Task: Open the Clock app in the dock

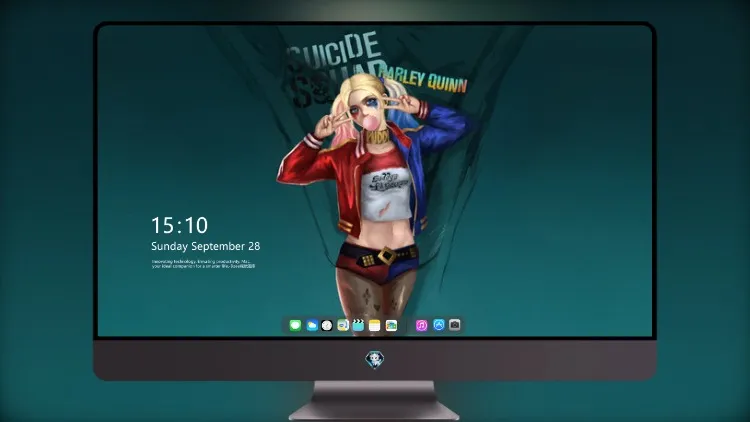Action: point(327,325)
